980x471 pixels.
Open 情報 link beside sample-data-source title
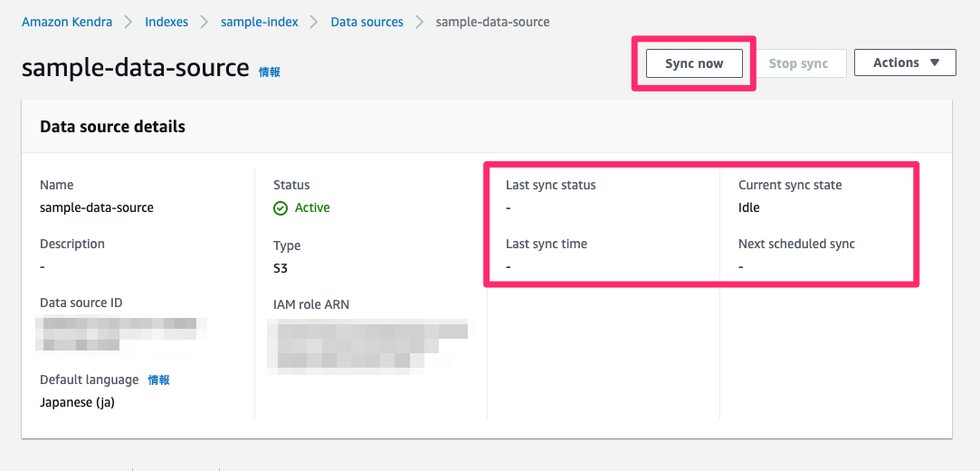pyautogui.click(x=270, y=72)
